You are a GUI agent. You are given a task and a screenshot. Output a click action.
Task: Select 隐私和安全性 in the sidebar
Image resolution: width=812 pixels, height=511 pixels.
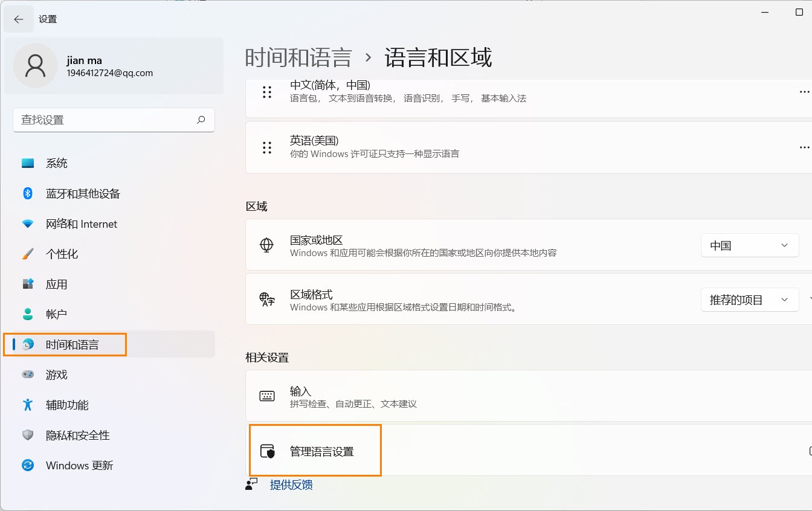[114, 435]
